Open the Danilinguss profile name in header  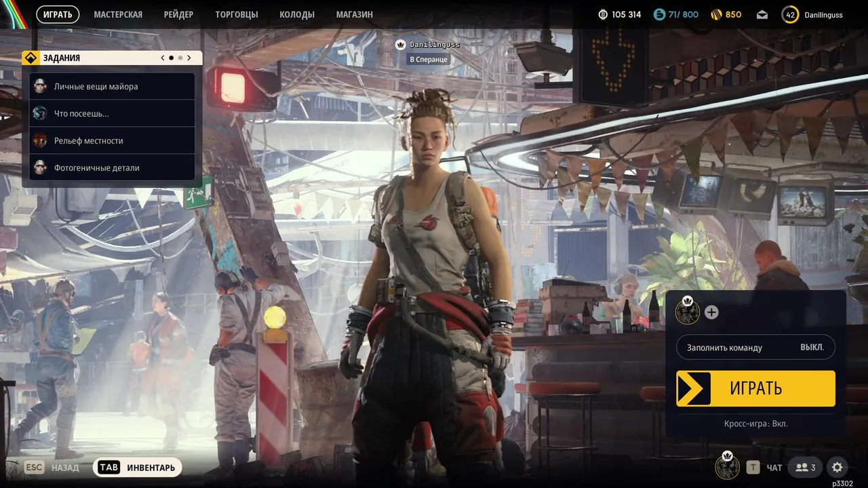[x=823, y=14]
